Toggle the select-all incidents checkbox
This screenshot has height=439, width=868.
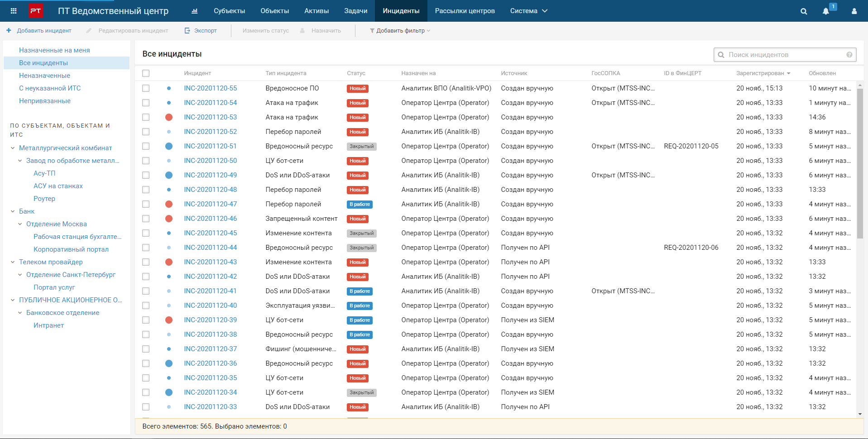coord(146,73)
